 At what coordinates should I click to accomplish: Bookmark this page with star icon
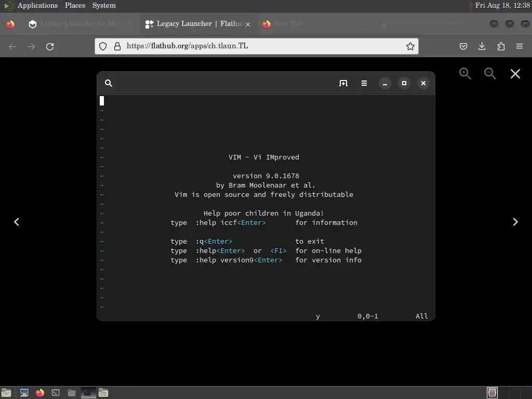click(x=410, y=46)
